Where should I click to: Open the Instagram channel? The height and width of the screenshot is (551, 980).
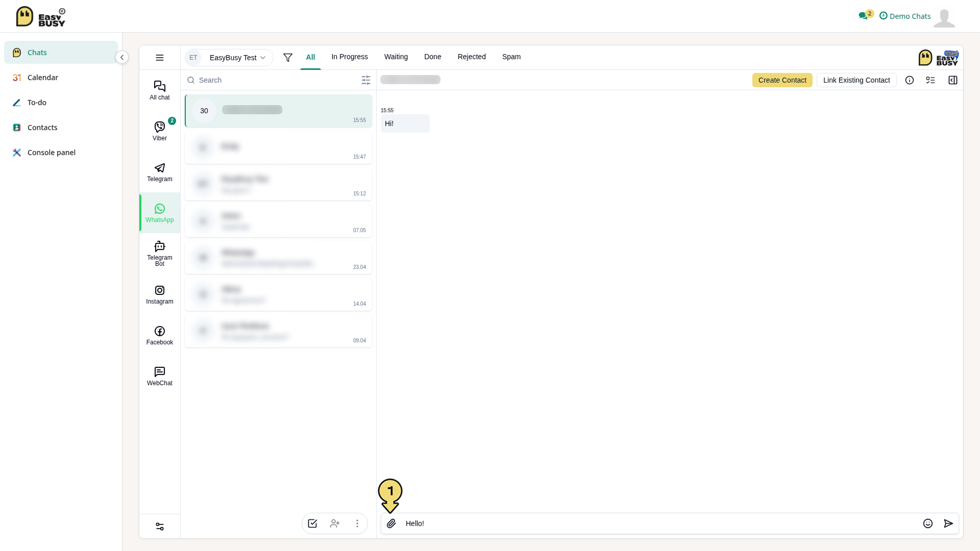coord(160,294)
